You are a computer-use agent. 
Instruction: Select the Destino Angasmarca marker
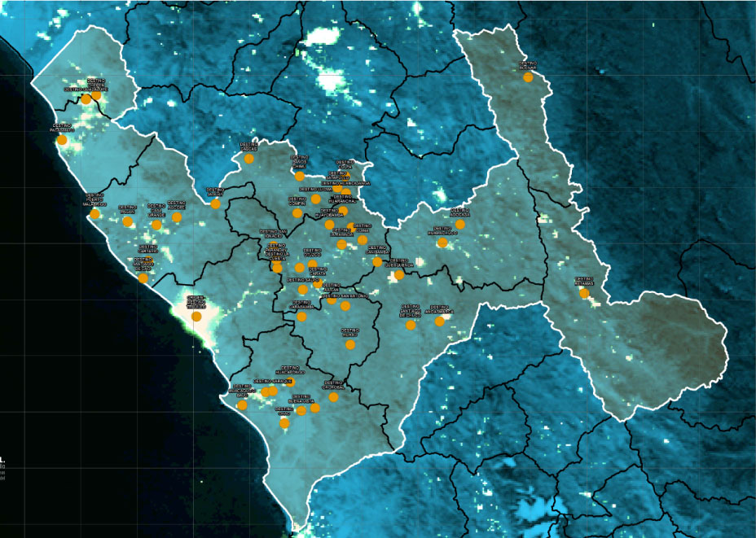[440, 321]
